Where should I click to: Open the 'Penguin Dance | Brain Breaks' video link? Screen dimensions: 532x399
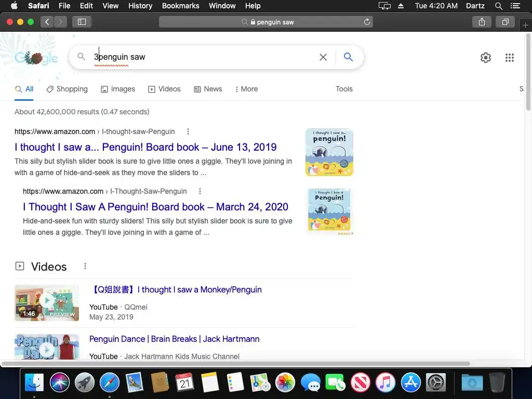click(x=175, y=339)
